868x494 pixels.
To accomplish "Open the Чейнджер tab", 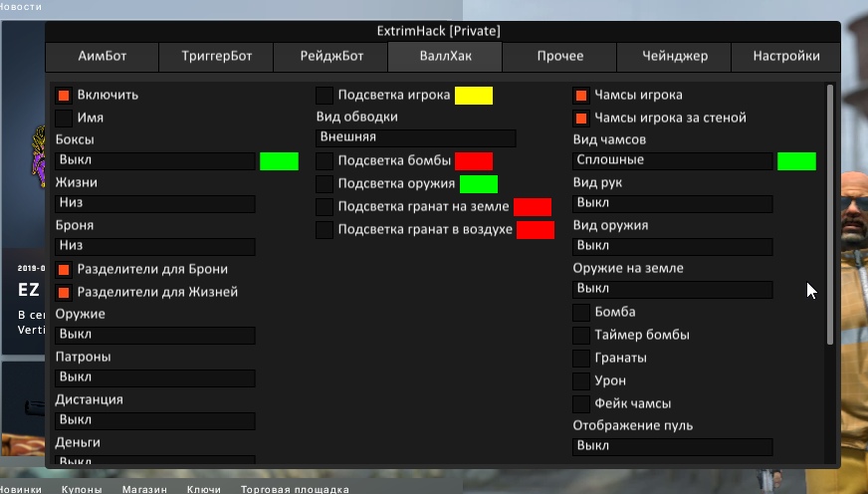I will 674,57.
